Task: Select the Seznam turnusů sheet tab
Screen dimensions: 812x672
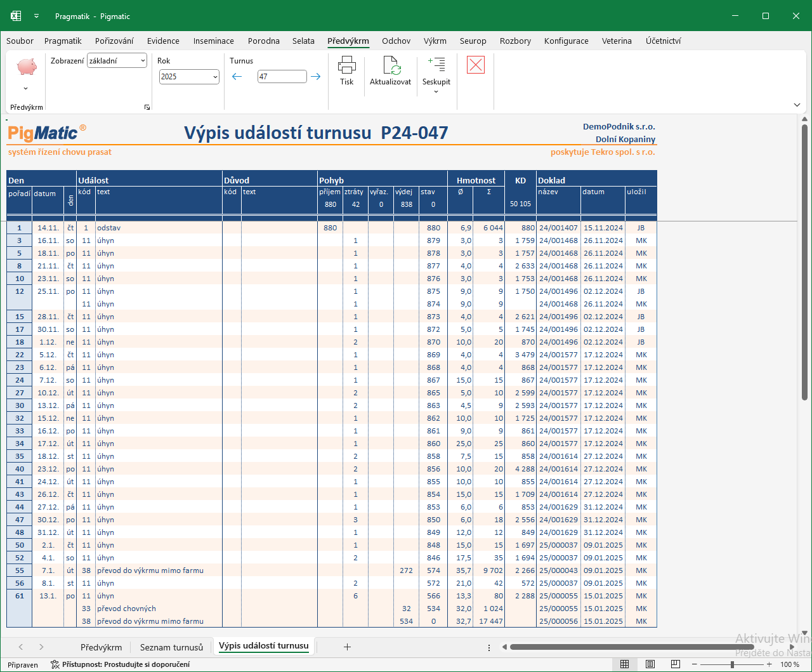Action: pyautogui.click(x=171, y=647)
